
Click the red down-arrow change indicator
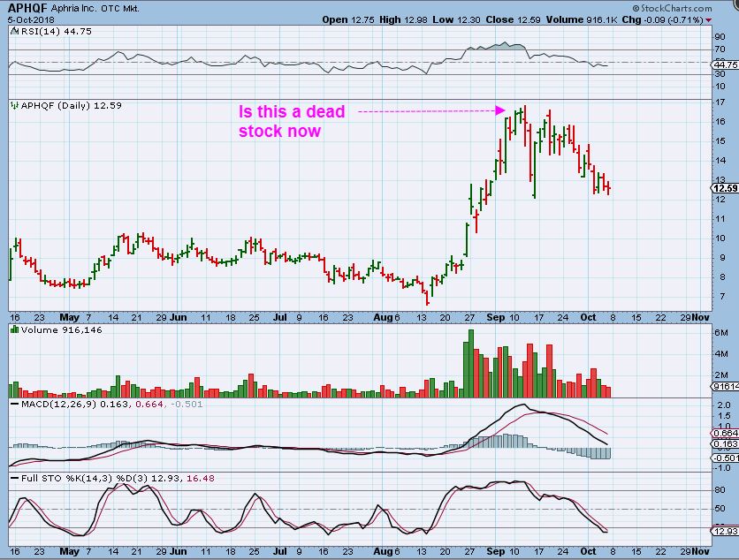(708, 20)
